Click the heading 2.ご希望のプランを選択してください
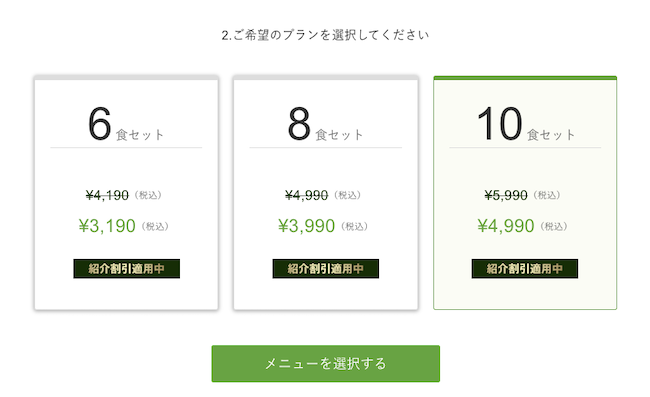 325,35
